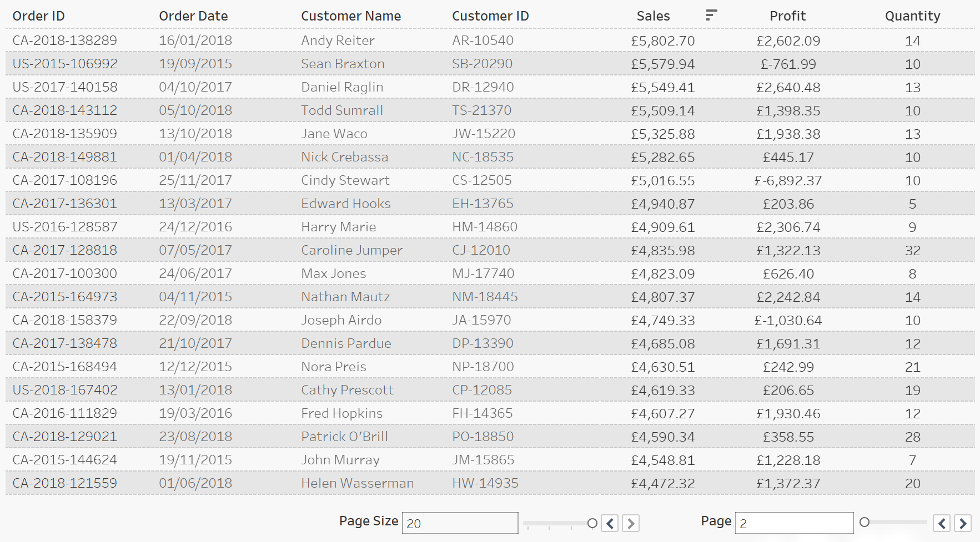Click the sort descending icon beside Sales
This screenshot has height=542, width=980.
point(711,16)
